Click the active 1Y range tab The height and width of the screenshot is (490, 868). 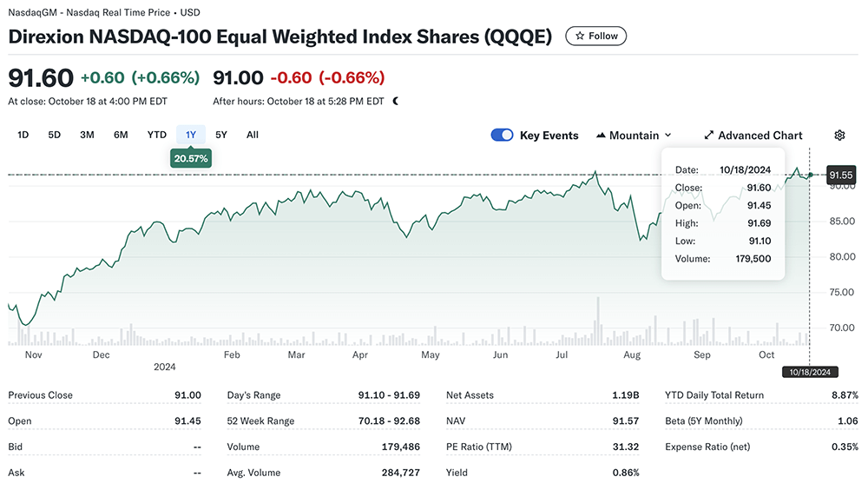click(191, 135)
